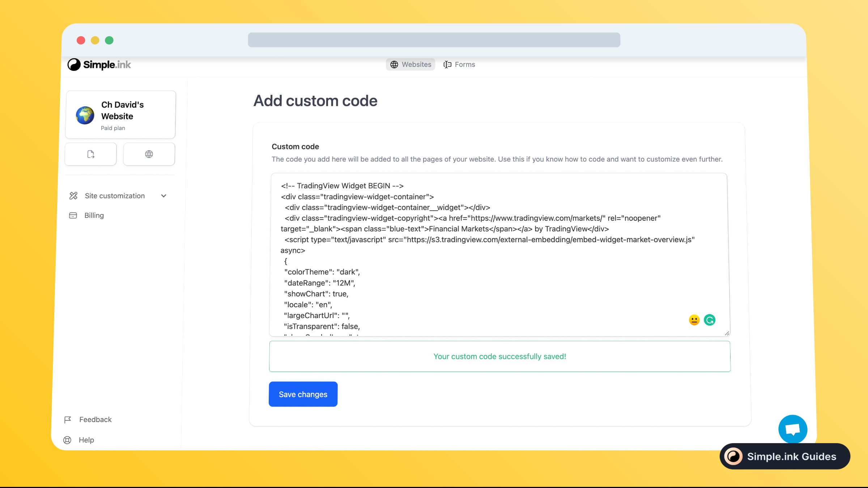868x488 pixels.
Task: Click the Billing card icon
Action: (73, 215)
